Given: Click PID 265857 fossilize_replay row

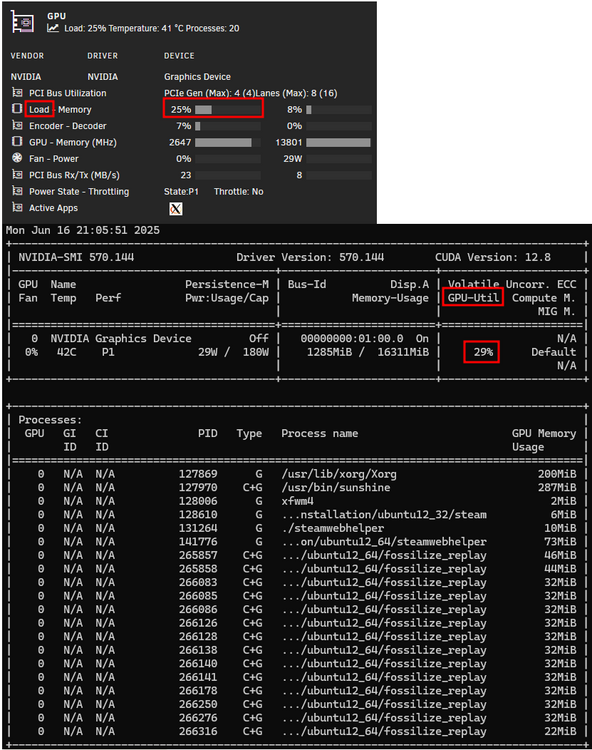Looking at the screenshot, I should (x=296, y=555).
